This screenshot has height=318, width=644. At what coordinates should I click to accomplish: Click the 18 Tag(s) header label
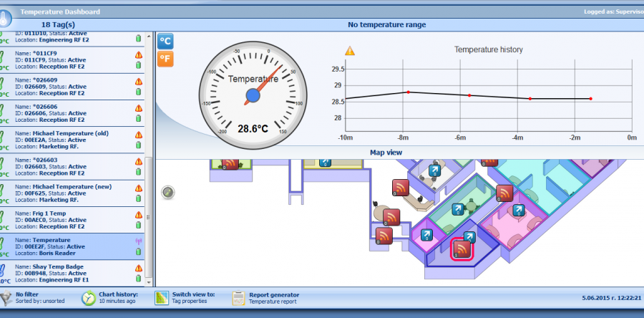(x=59, y=24)
